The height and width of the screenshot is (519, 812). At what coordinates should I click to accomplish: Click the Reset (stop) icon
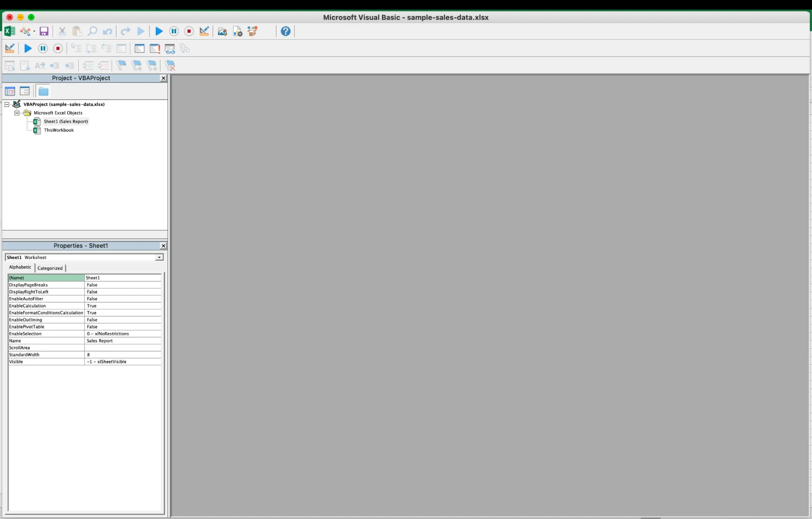tap(188, 31)
